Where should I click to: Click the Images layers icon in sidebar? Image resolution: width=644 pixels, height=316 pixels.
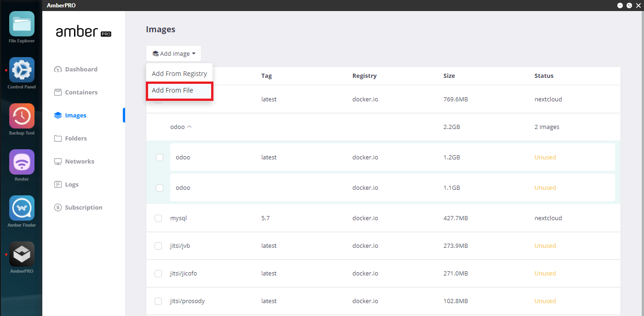(58, 116)
